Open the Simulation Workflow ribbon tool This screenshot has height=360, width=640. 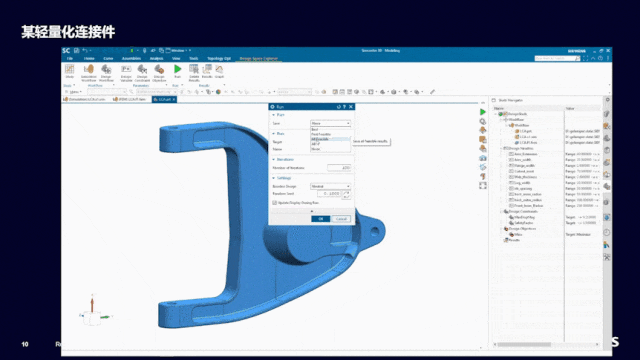pos(89,73)
